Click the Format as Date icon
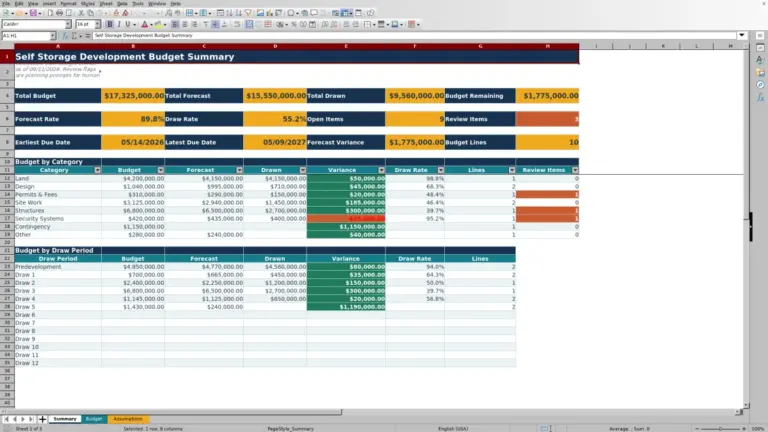 tap(312, 24)
